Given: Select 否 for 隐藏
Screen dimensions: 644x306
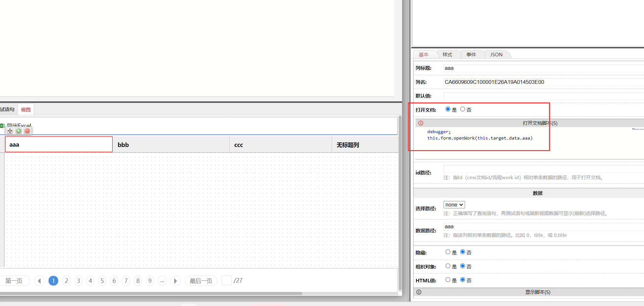Looking at the screenshot, I should [462, 252].
